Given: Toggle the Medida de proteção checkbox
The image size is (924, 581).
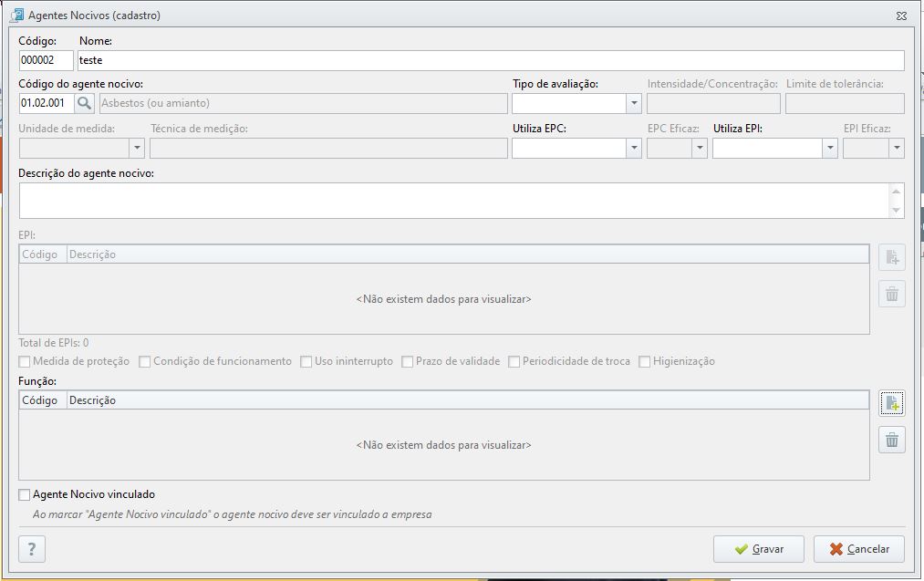Looking at the screenshot, I should 24,361.
